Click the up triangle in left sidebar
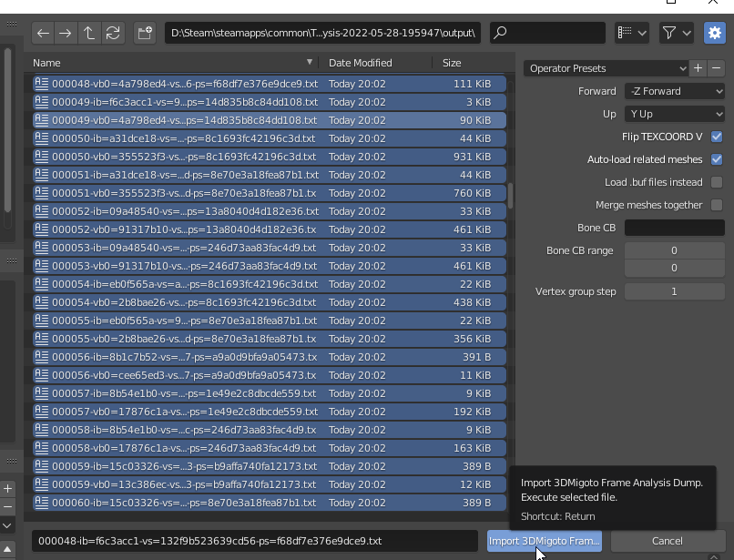 tap(7, 548)
